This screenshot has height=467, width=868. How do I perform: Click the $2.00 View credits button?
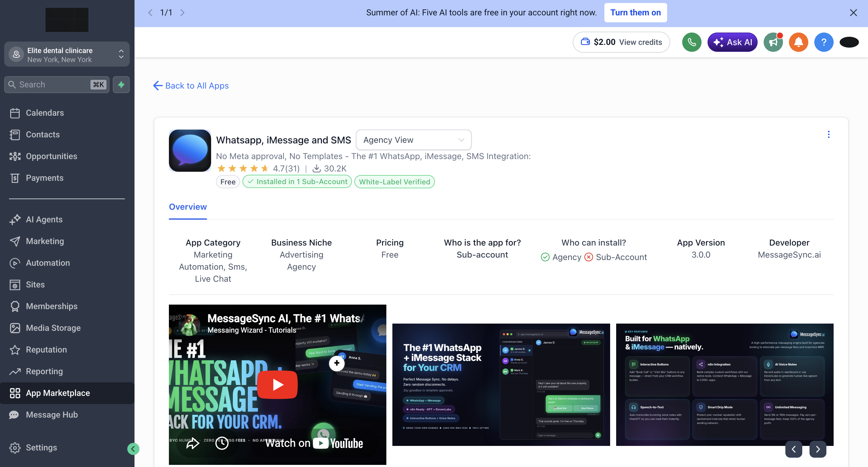coord(621,42)
